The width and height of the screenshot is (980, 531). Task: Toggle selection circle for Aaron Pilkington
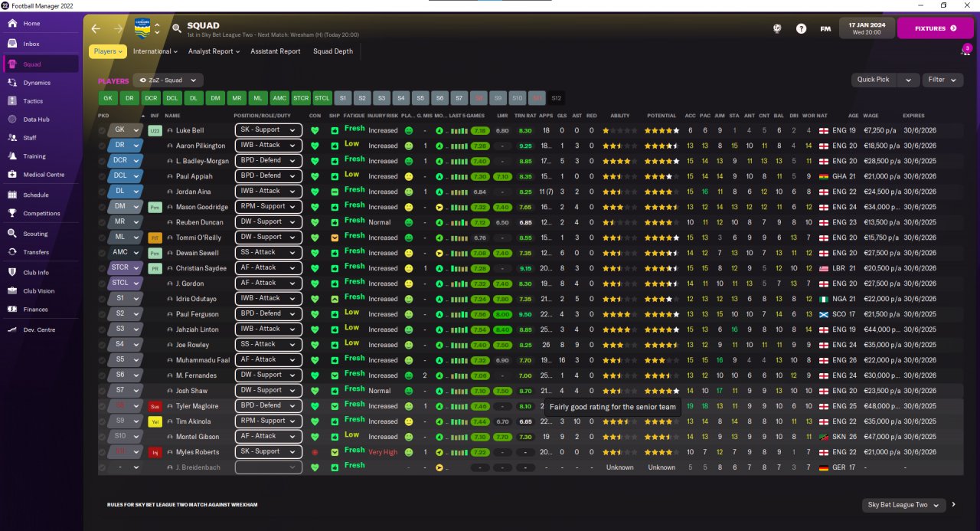pos(103,146)
